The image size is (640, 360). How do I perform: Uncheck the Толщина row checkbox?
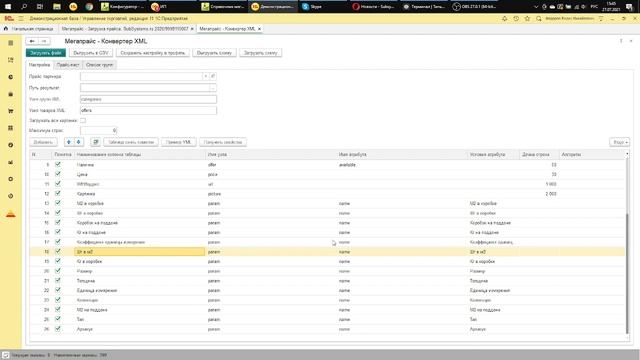coord(58,280)
